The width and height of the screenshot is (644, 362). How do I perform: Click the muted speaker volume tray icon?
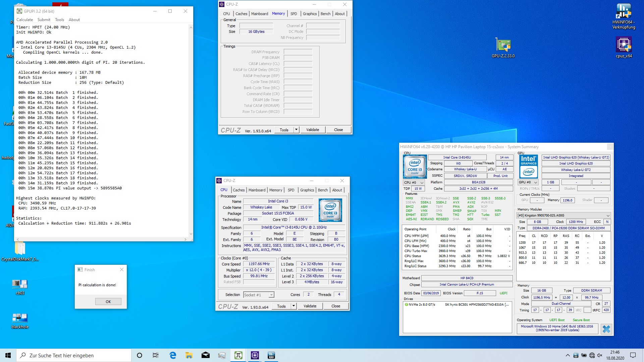pyautogui.click(x=600, y=355)
